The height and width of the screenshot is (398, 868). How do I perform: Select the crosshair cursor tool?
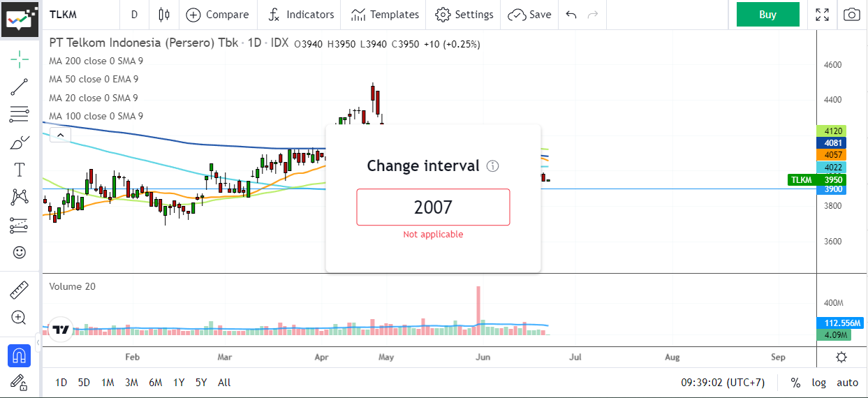point(20,59)
